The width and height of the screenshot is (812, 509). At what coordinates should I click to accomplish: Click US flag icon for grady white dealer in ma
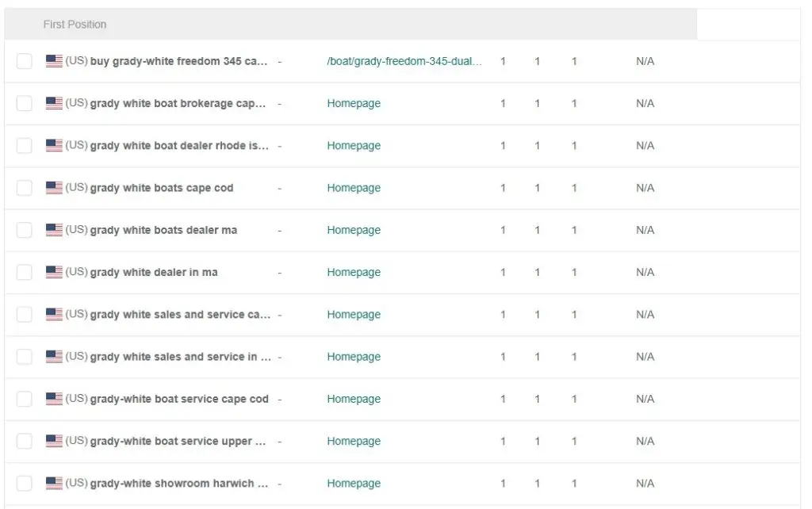coord(54,272)
